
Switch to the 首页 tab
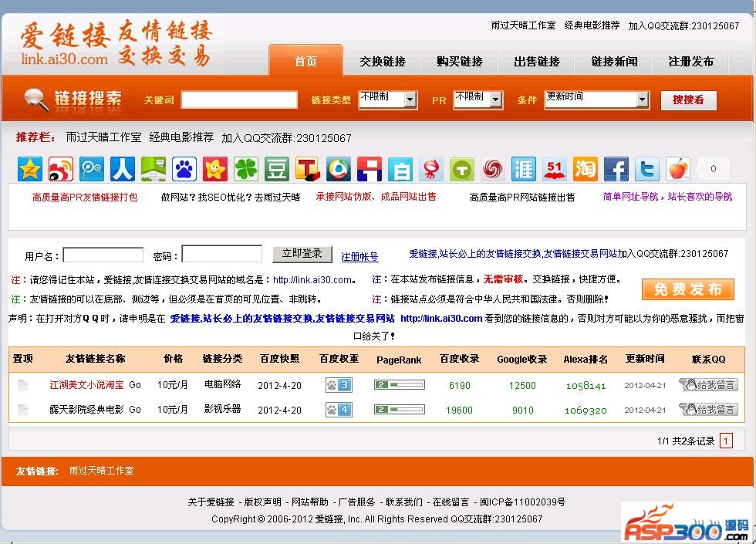(x=305, y=61)
